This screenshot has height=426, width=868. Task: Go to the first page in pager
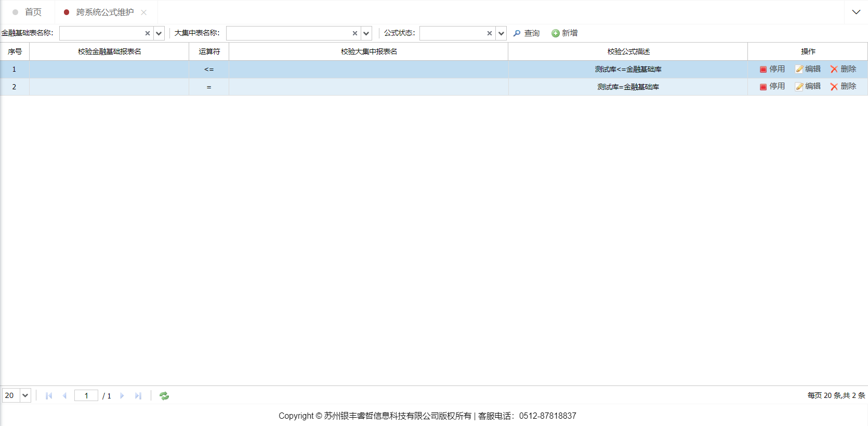(49, 396)
